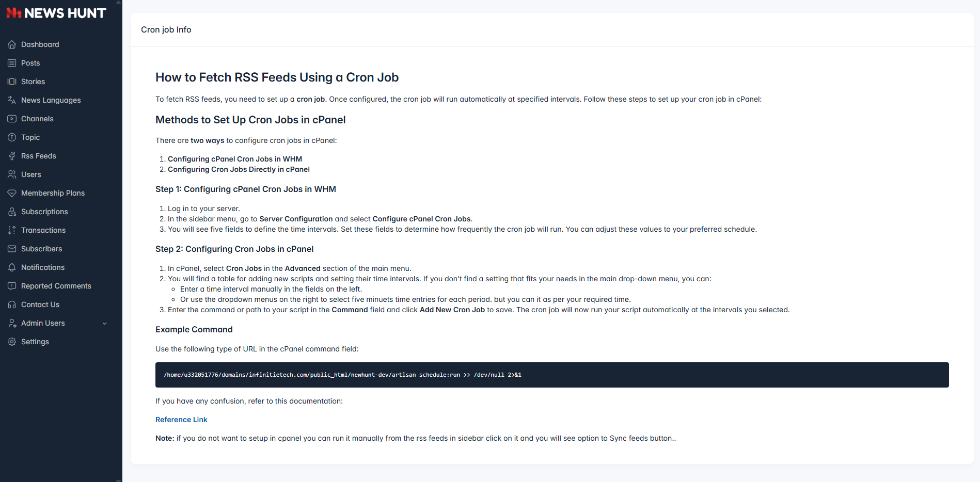The height and width of the screenshot is (482, 980).
Task: Click the Contact Us headset icon
Action: point(12,304)
